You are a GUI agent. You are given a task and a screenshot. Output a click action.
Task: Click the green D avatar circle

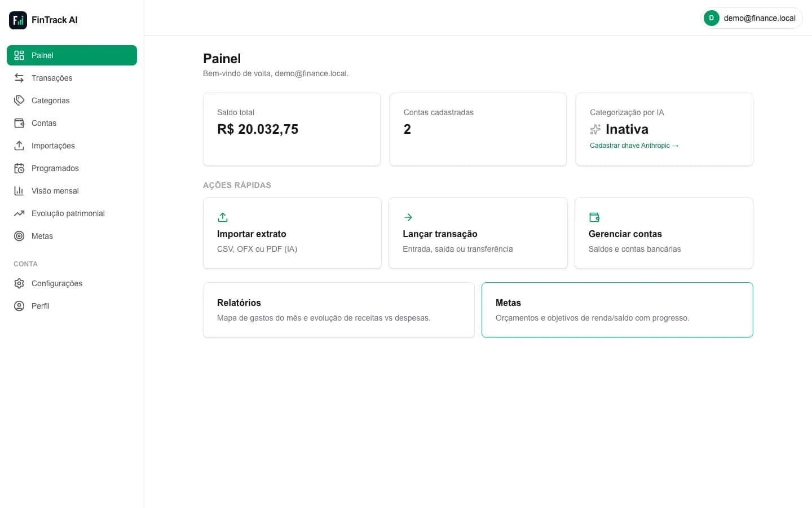pyautogui.click(x=712, y=18)
